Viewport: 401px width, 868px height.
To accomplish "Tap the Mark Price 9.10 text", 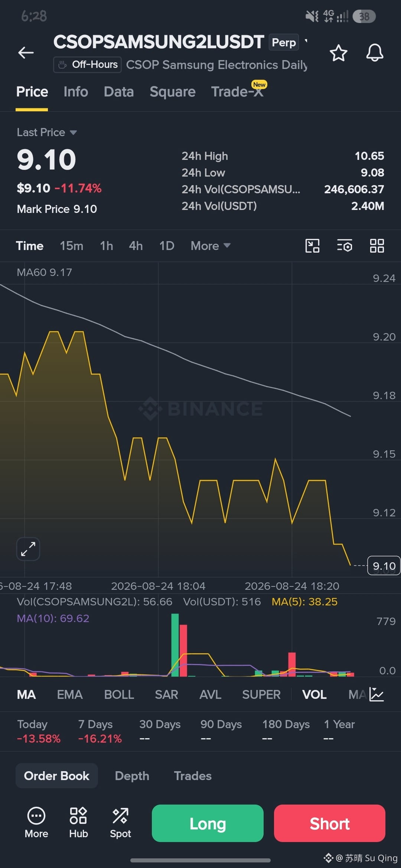I will point(57,209).
